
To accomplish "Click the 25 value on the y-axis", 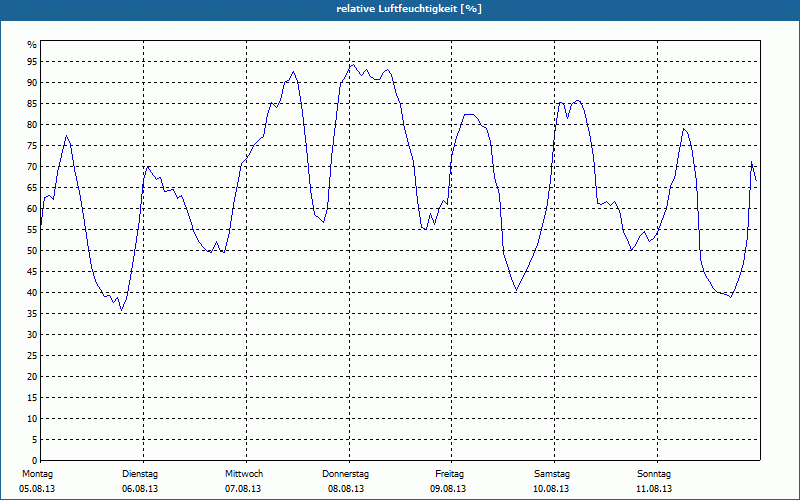I will click(32, 356).
